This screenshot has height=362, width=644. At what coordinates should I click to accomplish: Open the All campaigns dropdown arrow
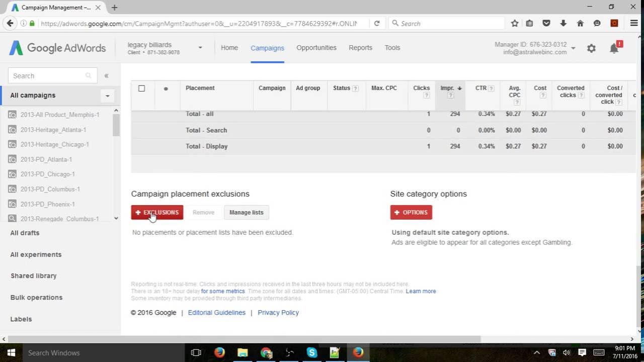point(107,96)
